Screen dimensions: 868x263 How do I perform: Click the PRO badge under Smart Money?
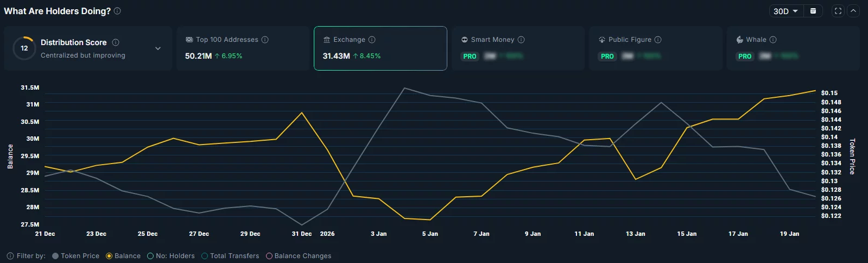(x=470, y=57)
